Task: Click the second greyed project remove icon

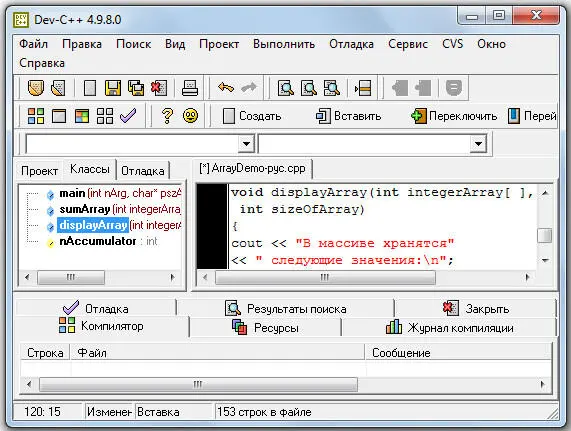Action: click(x=423, y=88)
